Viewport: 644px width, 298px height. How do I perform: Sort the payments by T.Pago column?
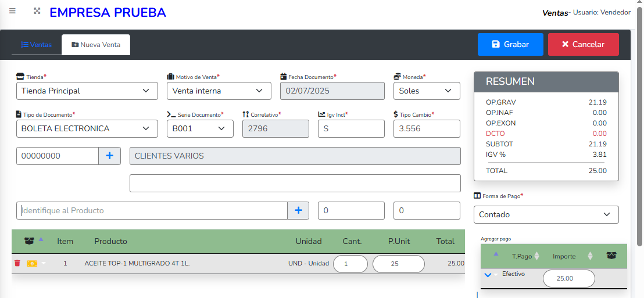(536, 256)
